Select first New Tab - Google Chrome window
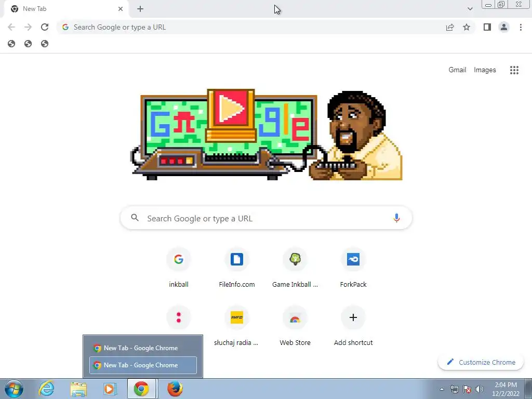532x399 pixels. (x=143, y=348)
